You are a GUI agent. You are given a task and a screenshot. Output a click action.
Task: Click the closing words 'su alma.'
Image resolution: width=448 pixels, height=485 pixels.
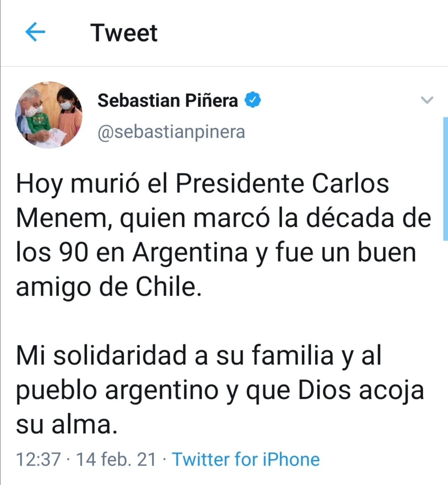pos(67,424)
